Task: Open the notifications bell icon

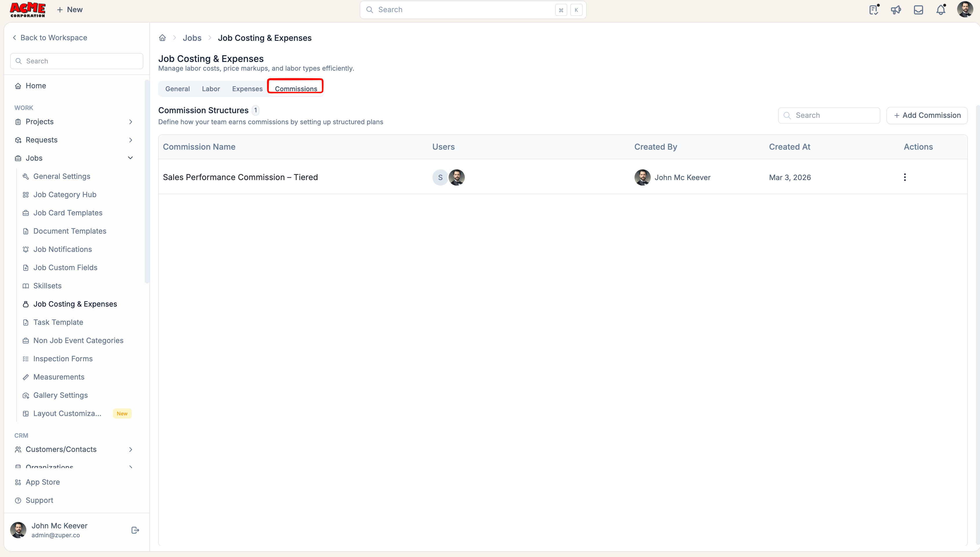Action: (941, 10)
